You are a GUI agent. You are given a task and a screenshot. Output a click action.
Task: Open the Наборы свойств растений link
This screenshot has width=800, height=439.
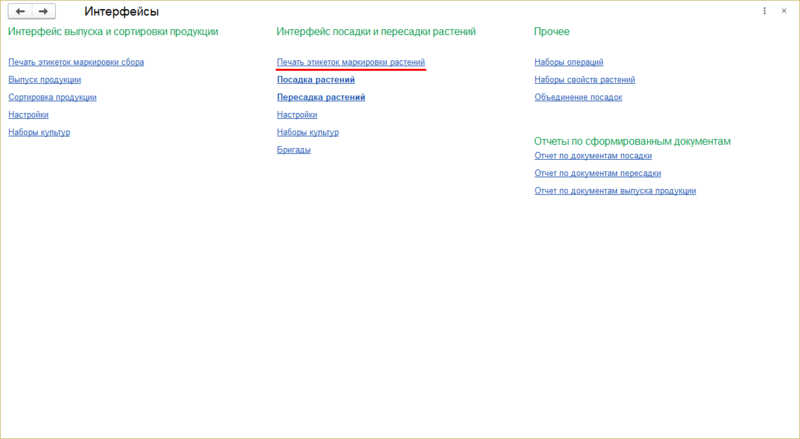(x=585, y=80)
